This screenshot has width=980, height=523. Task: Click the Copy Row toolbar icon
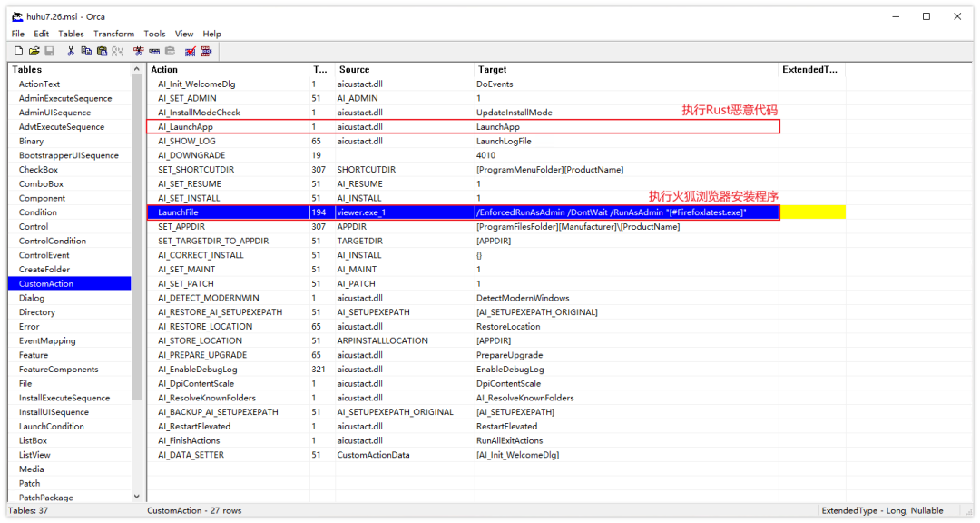(153, 51)
